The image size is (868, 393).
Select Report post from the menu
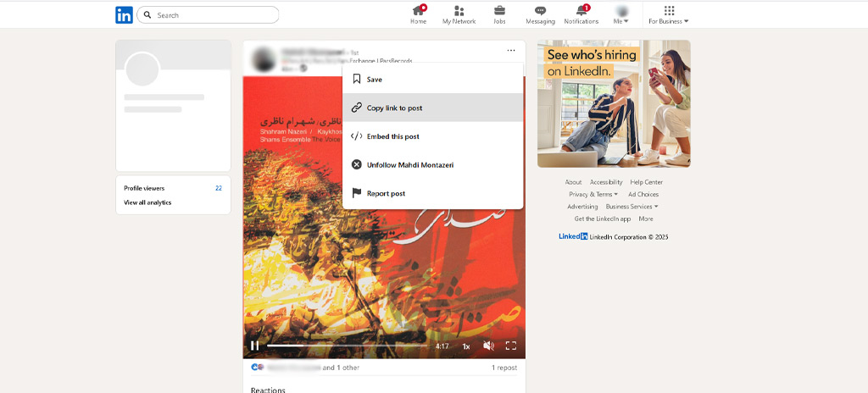386,193
